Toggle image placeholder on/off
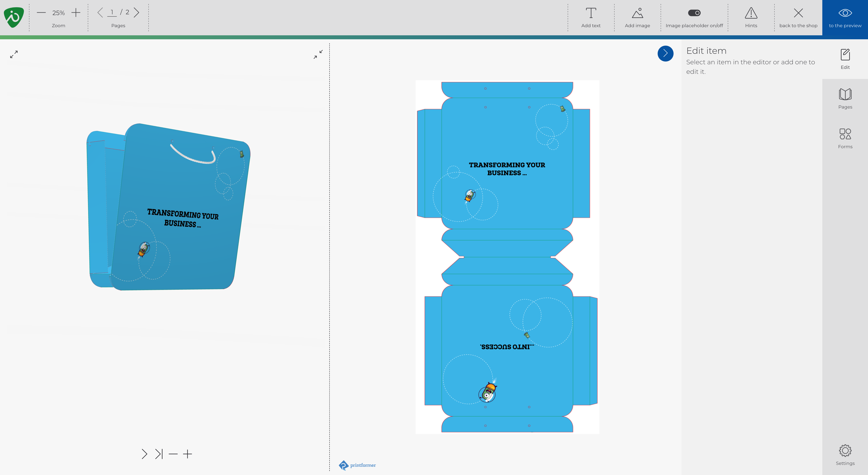This screenshot has width=868, height=475. pyautogui.click(x=694, y=13)
